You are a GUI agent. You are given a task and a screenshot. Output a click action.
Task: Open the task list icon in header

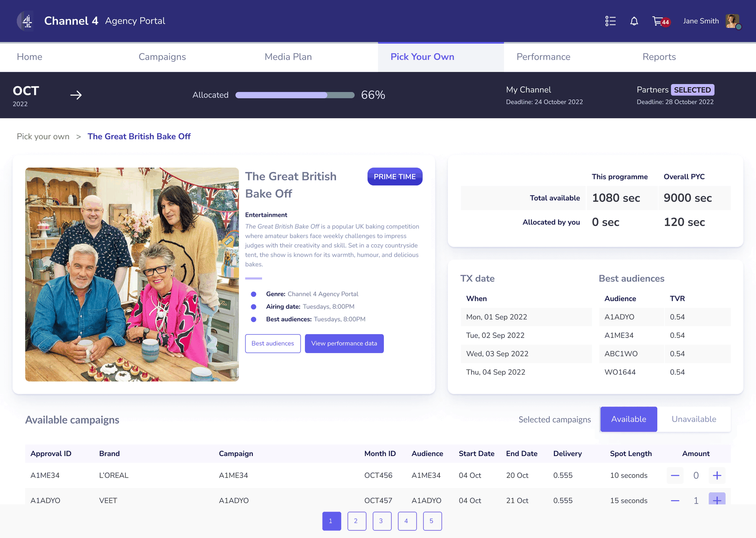click(610, 21)
